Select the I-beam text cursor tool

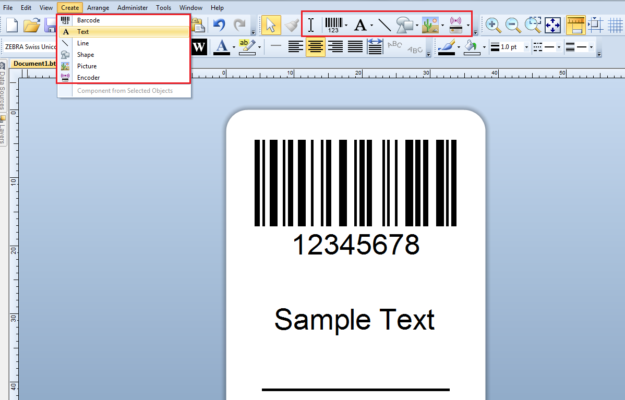coord(311,25)
